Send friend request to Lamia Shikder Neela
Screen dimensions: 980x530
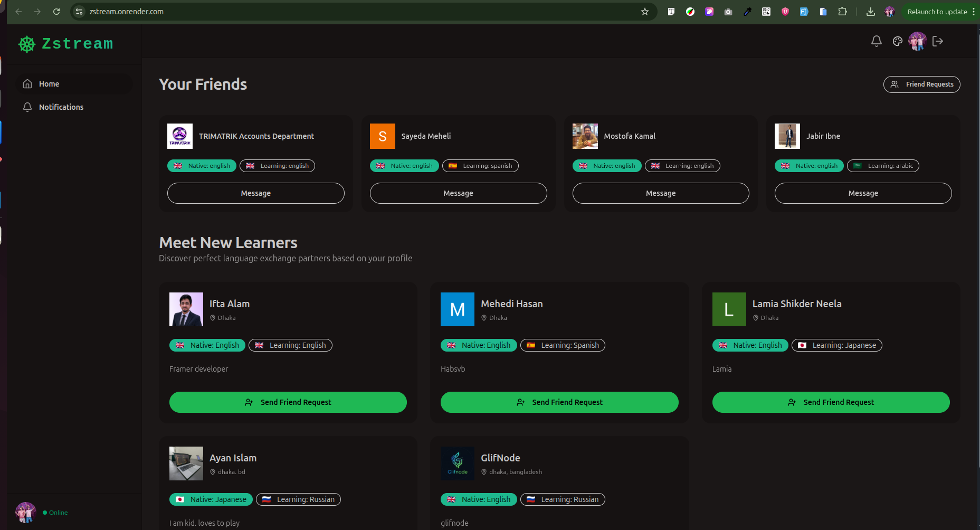(831, 402)
